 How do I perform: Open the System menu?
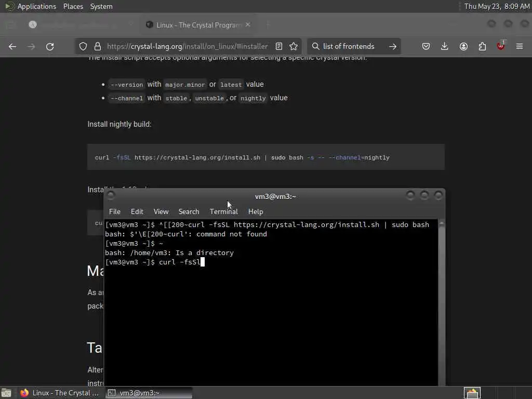(x=101, y=6)
